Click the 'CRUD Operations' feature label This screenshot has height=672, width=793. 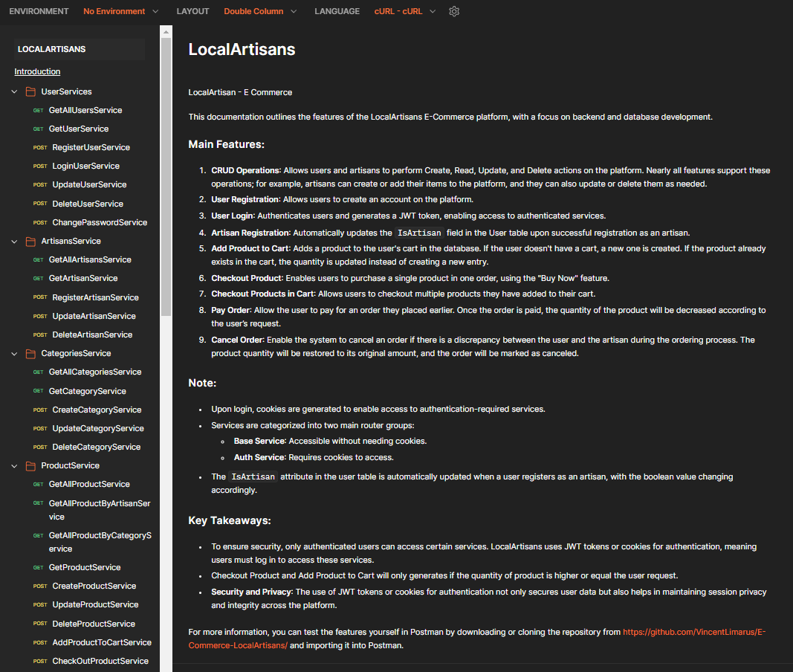point(246,170)
